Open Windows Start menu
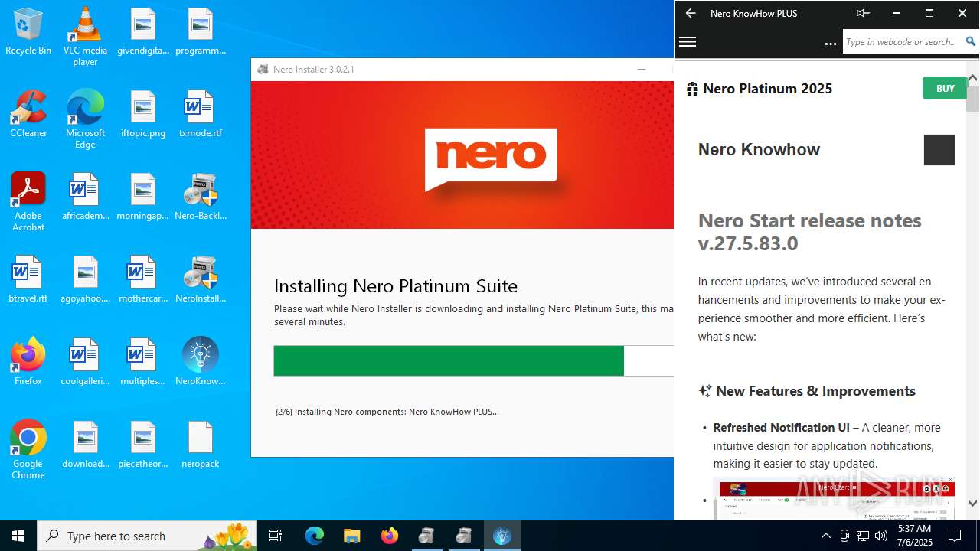980x551 pixels. (18, 536)
